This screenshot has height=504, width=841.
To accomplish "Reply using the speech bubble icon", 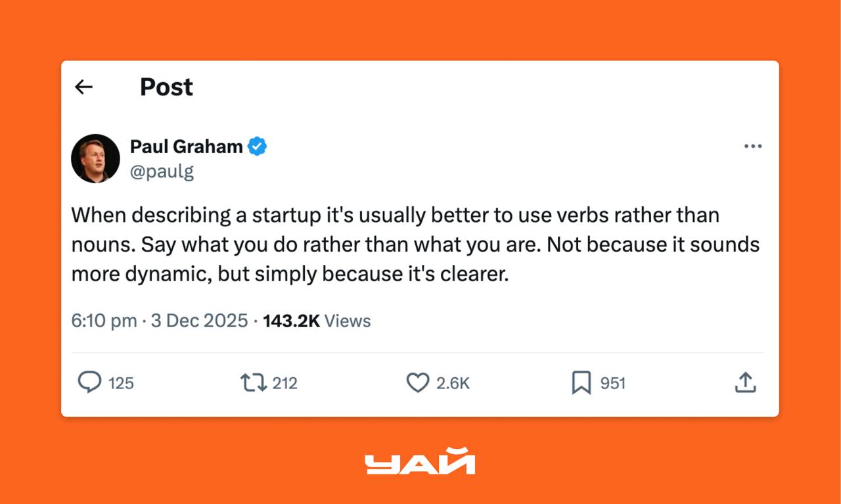I will [89, 382].
